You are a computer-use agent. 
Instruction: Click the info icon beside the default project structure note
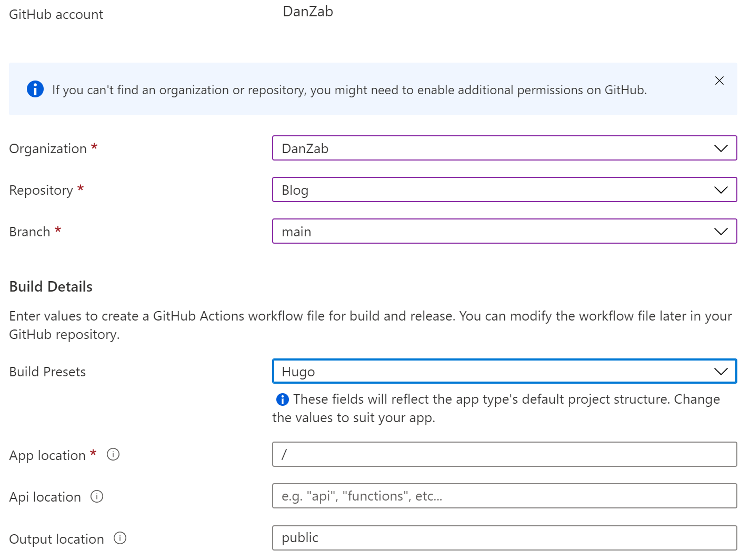283,399
